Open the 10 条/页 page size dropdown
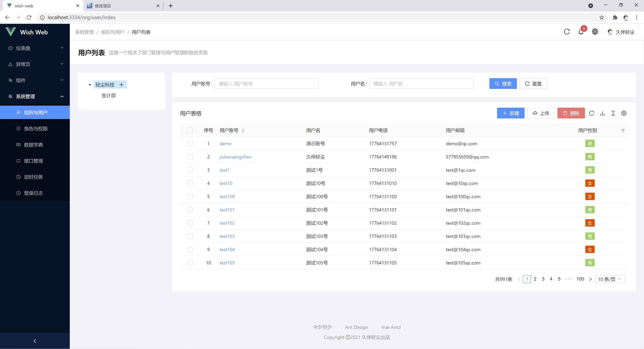 (610, 279)
